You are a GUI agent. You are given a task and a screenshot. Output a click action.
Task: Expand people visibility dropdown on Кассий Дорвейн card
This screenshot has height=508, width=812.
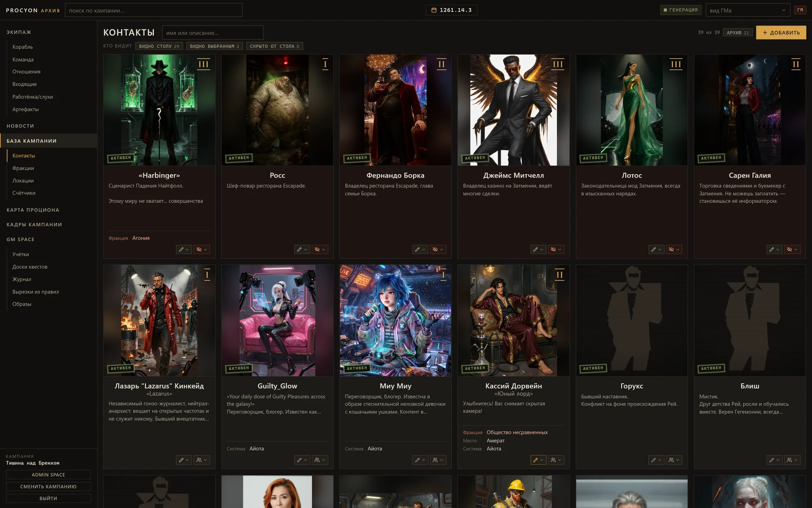coord(556,460)
